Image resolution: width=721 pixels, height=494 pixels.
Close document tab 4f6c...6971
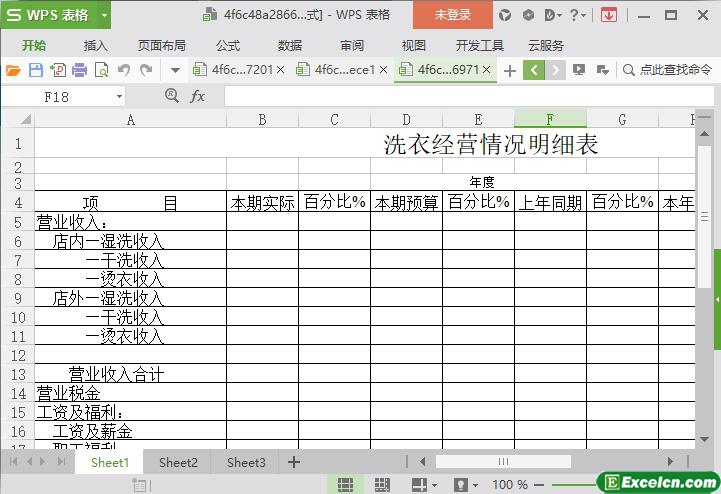click(x=486, y=70)
